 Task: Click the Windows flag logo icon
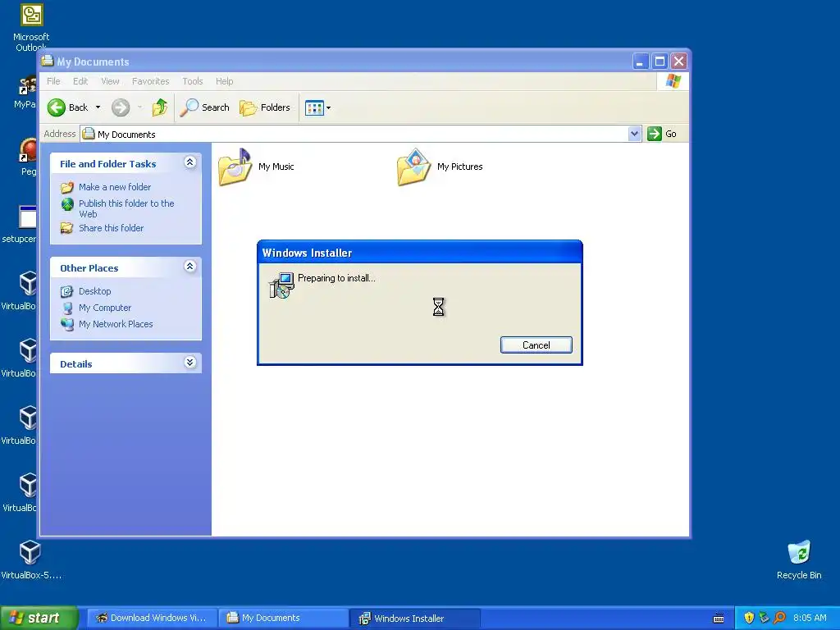tap(673, 81)
